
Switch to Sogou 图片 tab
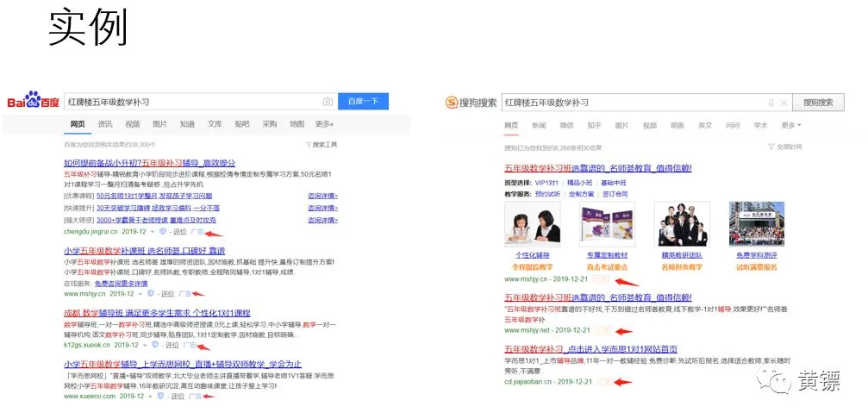tap(621, 126)
